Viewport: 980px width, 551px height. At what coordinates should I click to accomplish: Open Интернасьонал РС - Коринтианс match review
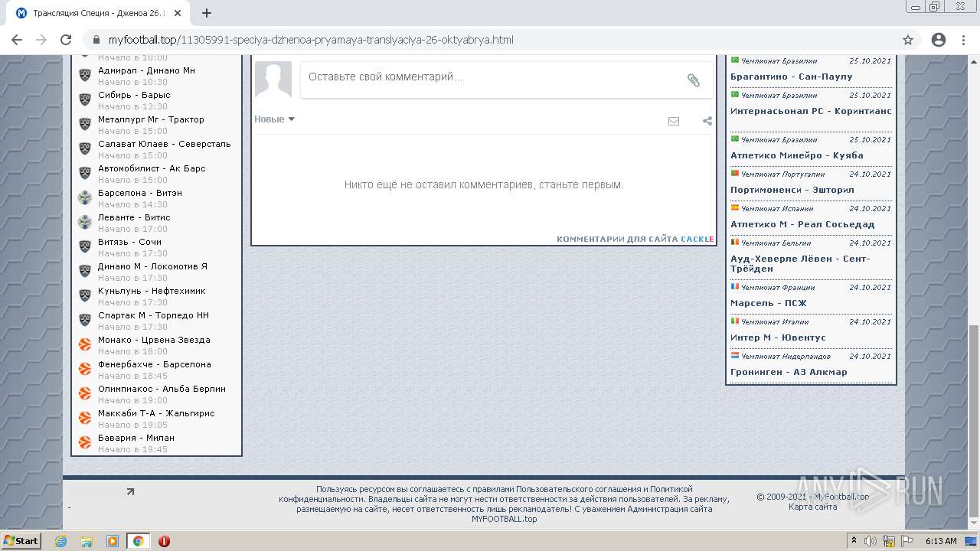click(811, 111)
